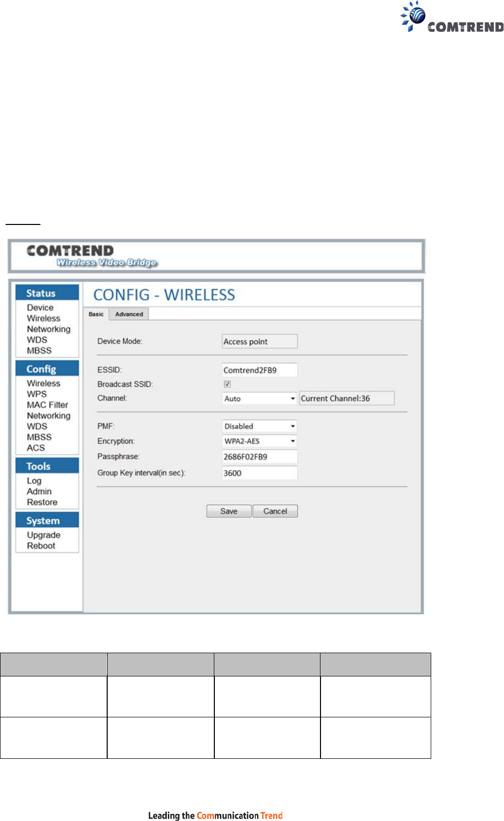Focus the Passphrase text field
Viewport: 504px width, 821px height.
click(260, 457)
